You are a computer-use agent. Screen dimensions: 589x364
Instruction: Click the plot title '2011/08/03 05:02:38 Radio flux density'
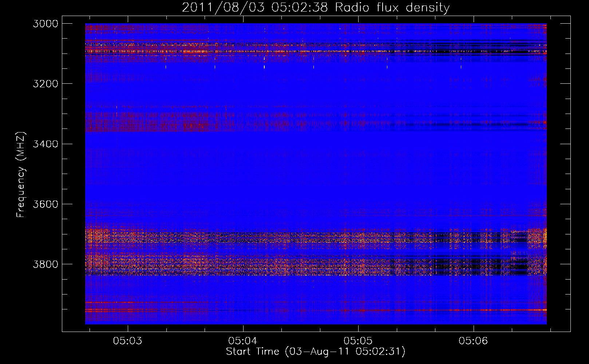click(316, 7)
